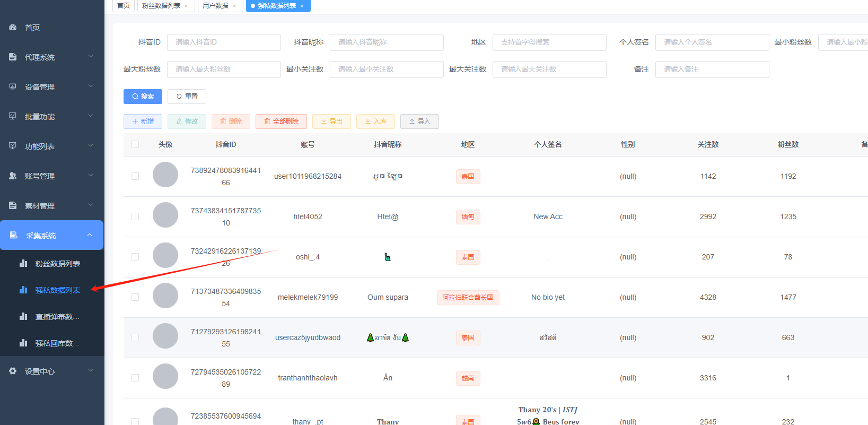This screenshot has width=868, height=425.
Task: Click the 新增 add button
Action: pos(143,122)
